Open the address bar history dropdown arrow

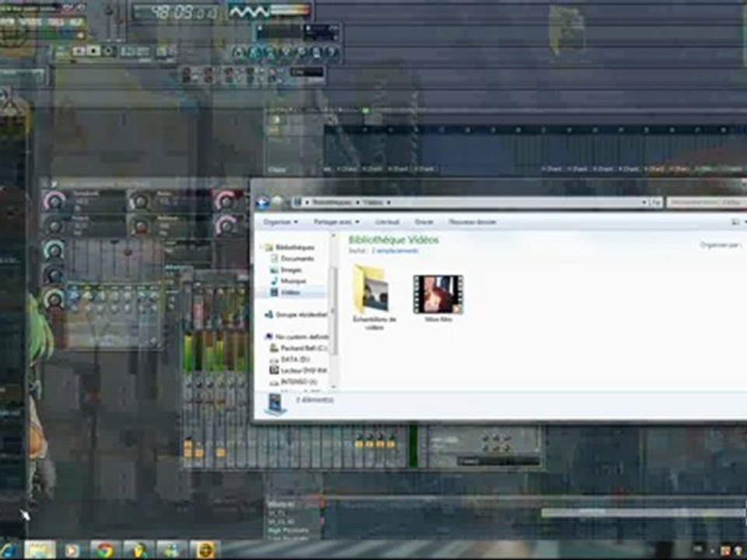coord(644,202)
